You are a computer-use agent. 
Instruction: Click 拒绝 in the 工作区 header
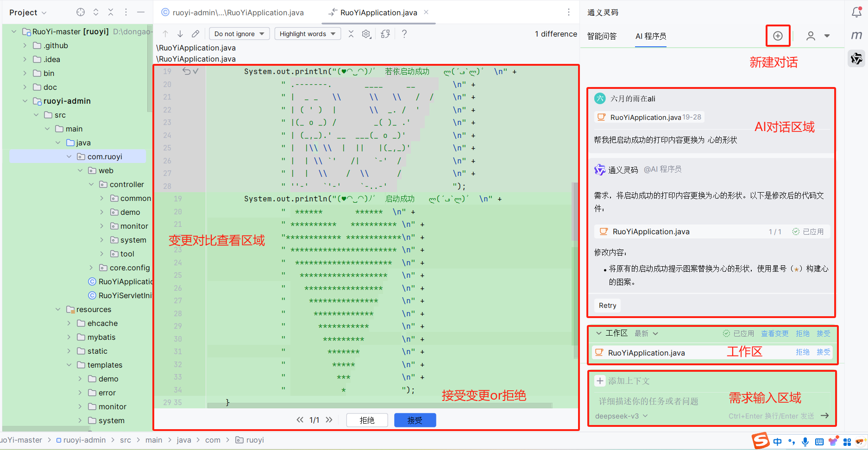pos(803,333)
